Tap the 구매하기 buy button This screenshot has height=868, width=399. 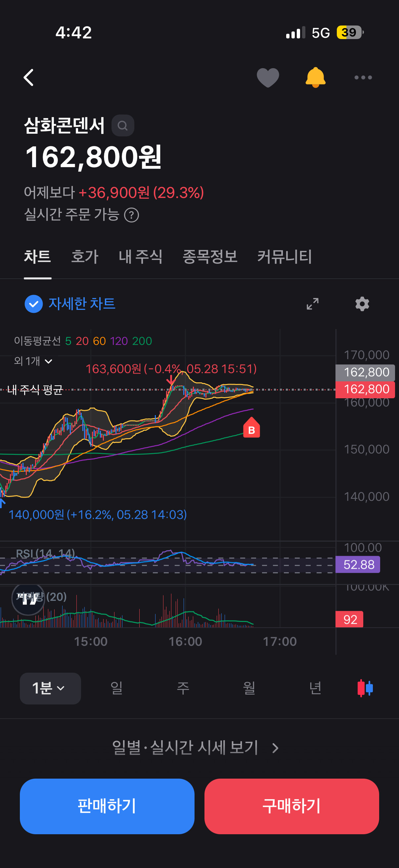tap(291, 806)
